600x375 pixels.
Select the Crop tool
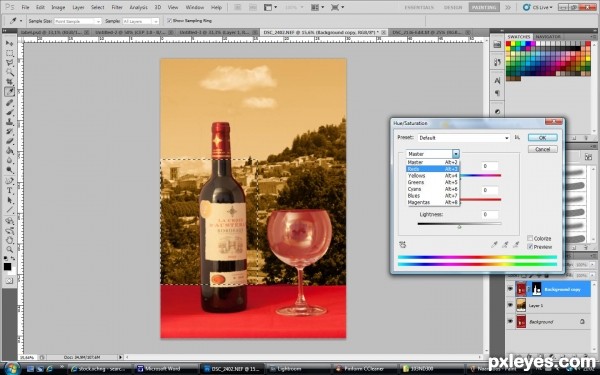click(9, 82)
